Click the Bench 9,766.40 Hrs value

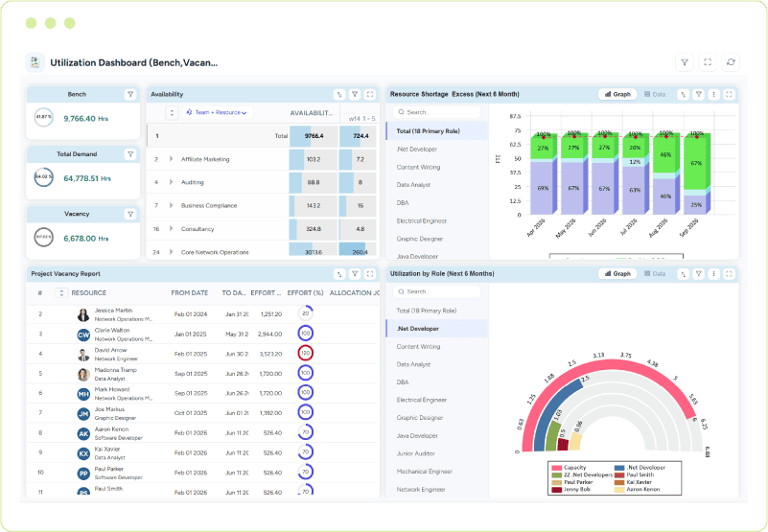coord(85,119)
